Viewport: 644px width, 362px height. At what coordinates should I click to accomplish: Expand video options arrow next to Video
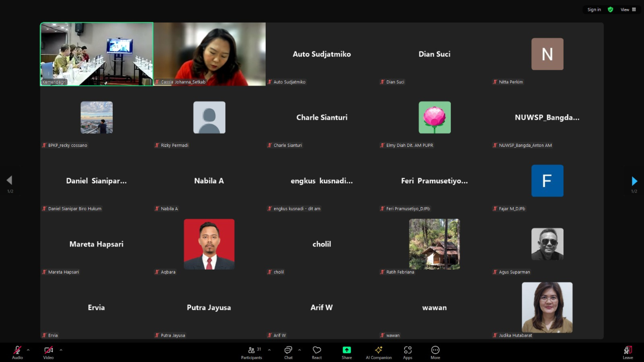(x=61, y=350)
